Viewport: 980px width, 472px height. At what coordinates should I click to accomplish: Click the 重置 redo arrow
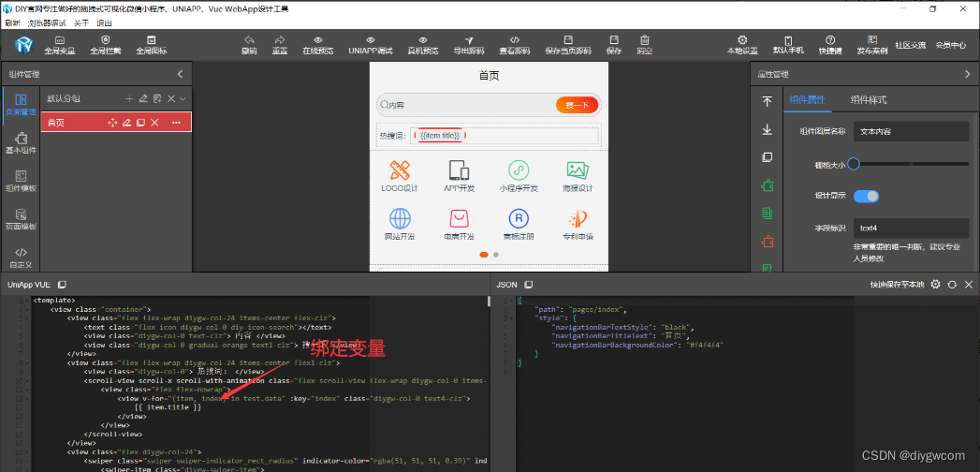(x=279, y=45)
